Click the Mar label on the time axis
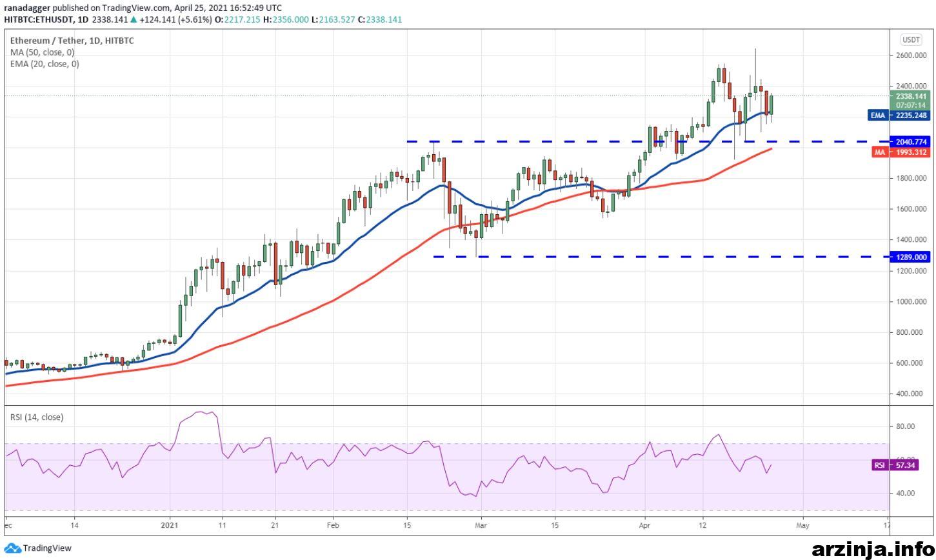 click(481, 526)
